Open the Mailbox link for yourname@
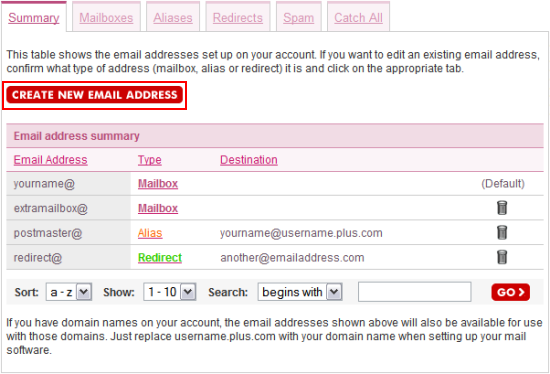 tap(158, 183)
